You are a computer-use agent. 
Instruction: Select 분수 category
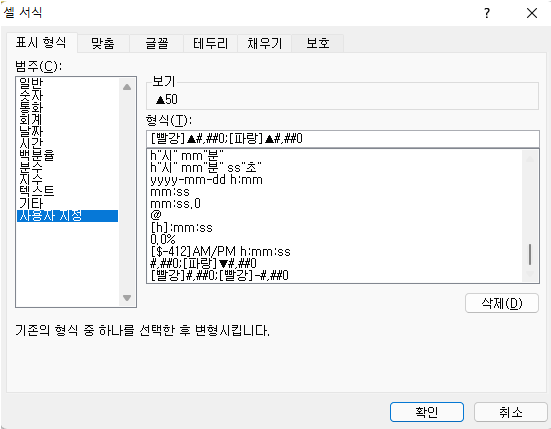tap(67, 167)
